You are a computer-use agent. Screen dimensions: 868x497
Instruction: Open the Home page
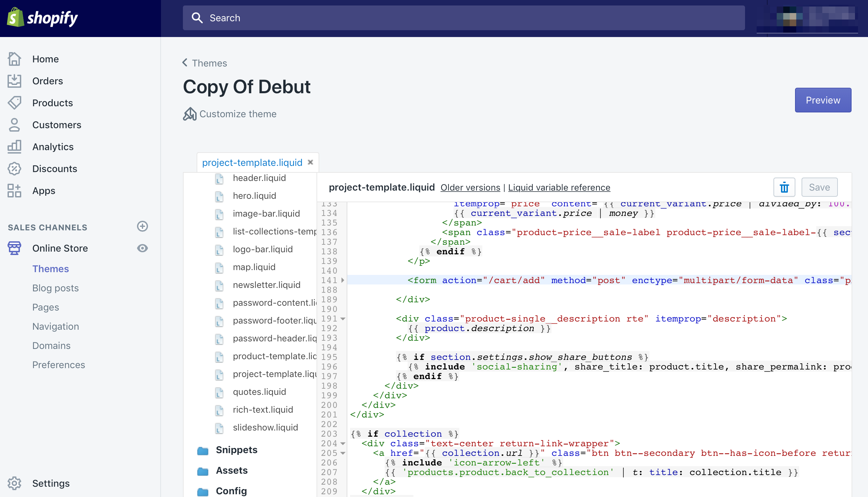46,59
